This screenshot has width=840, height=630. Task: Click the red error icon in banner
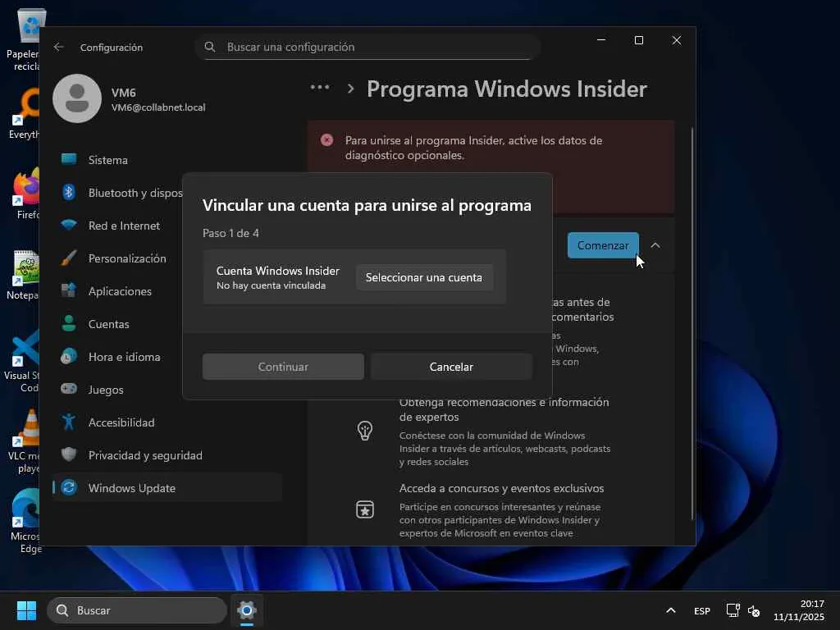[326, 140]
